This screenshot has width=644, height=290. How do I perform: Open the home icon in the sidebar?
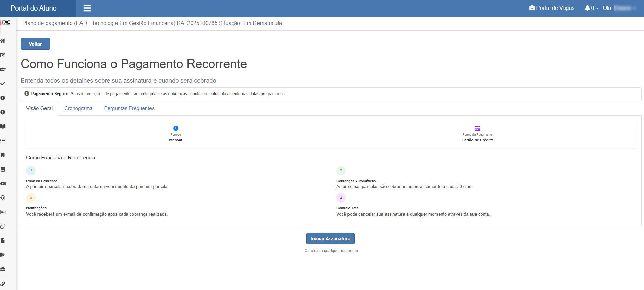coord(3,41)
